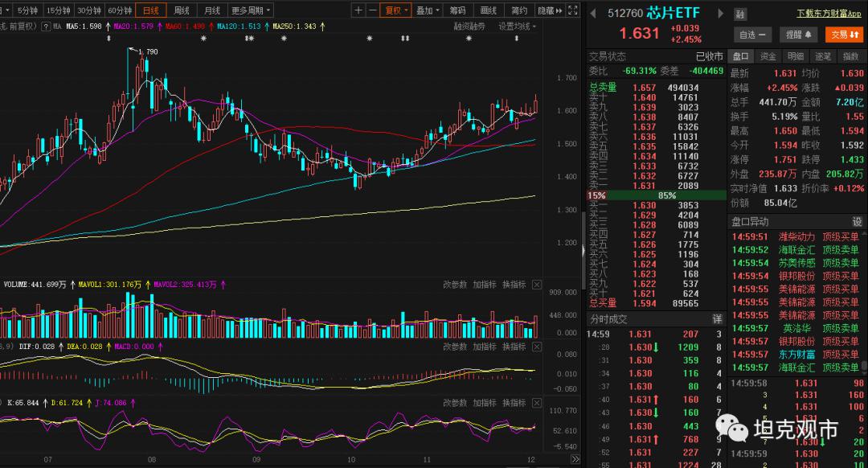
Task: Click 换指标 on MACD panel
Action: point(514,347)
